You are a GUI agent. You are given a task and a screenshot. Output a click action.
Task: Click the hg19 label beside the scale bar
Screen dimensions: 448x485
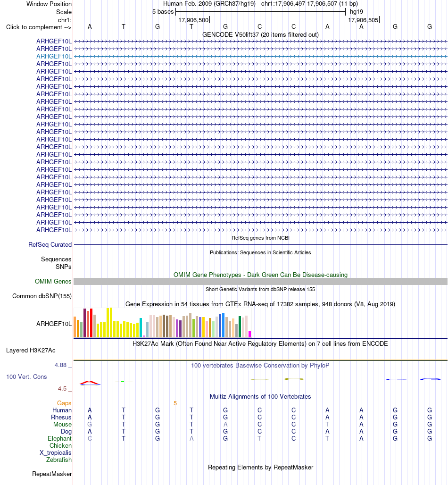357,12
